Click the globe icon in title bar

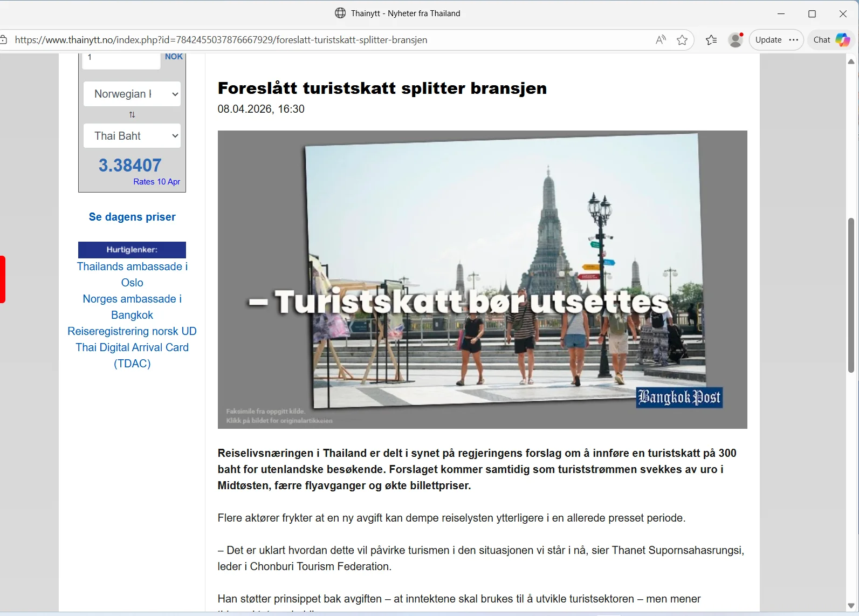click(x=340, y=13)
